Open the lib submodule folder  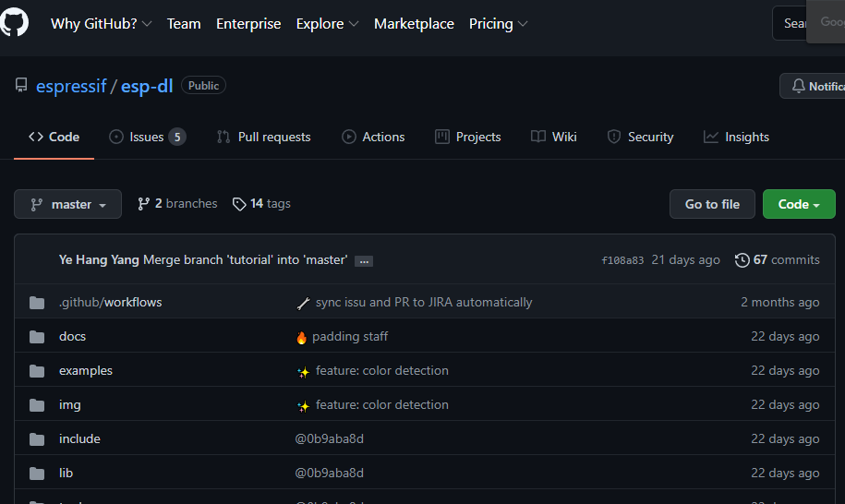pyautogui.click(x=66, y=474)
